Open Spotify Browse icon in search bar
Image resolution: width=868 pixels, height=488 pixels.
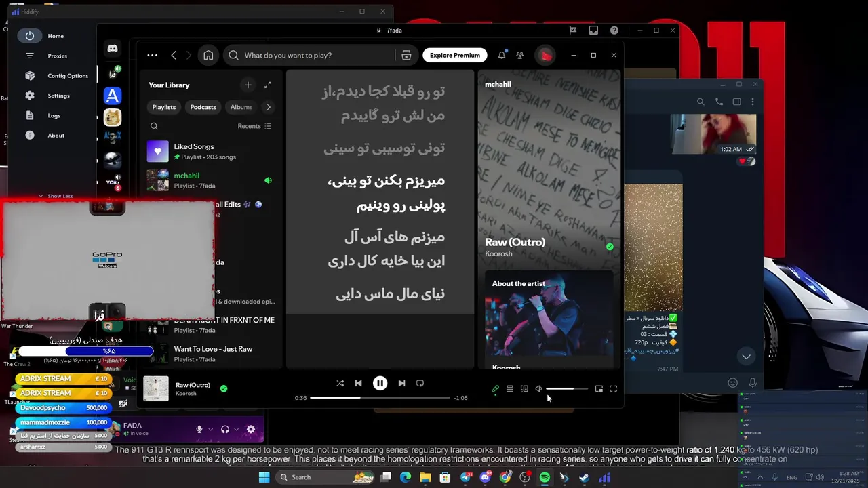point(406,56)
